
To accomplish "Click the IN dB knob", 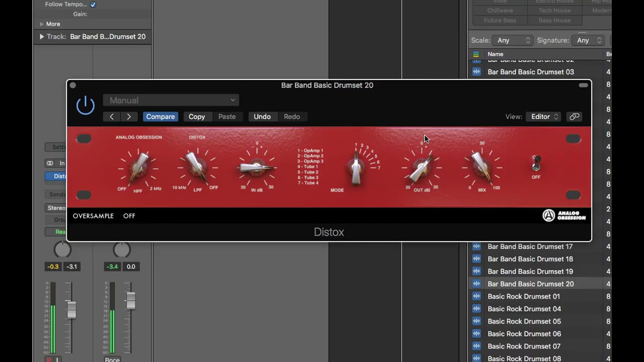I will tap(257, 167).
